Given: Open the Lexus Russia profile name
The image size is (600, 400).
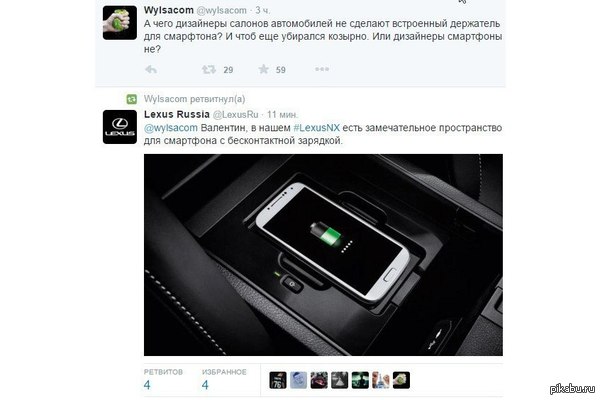Looking at the screenshot, I should 177,114.
